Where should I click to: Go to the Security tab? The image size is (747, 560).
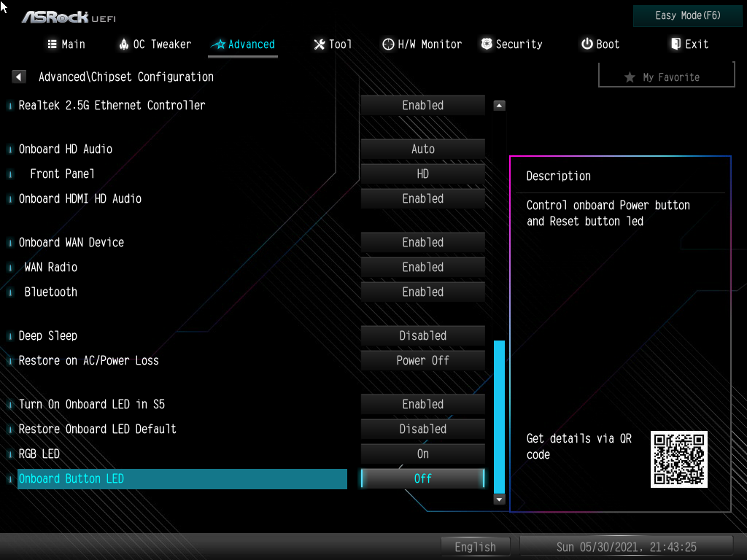coord(512,44)
